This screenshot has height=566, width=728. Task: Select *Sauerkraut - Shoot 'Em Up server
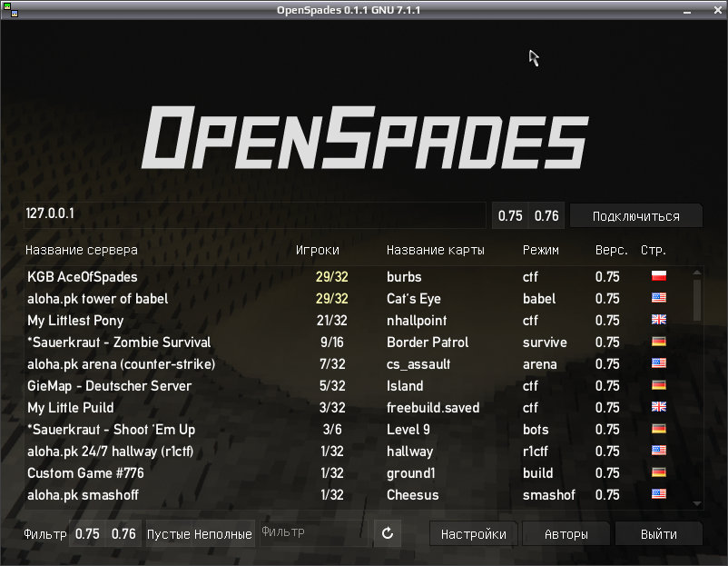click(x=358, y=430)
